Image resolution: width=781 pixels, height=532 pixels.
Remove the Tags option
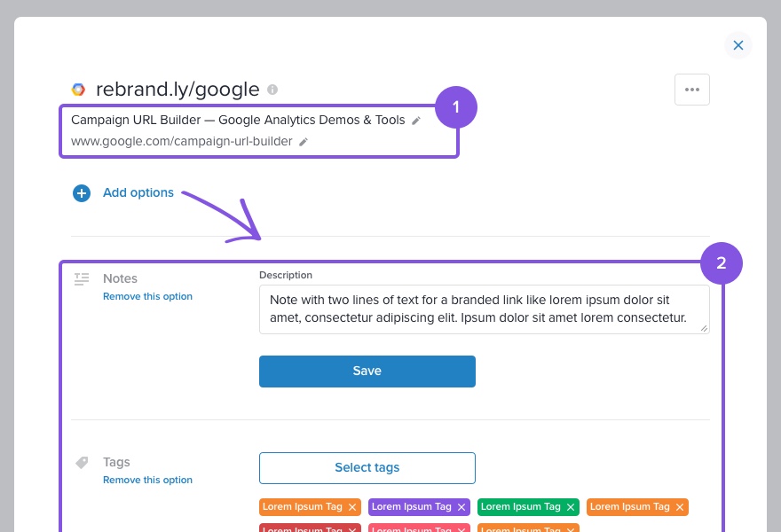(x=147, y=480)
